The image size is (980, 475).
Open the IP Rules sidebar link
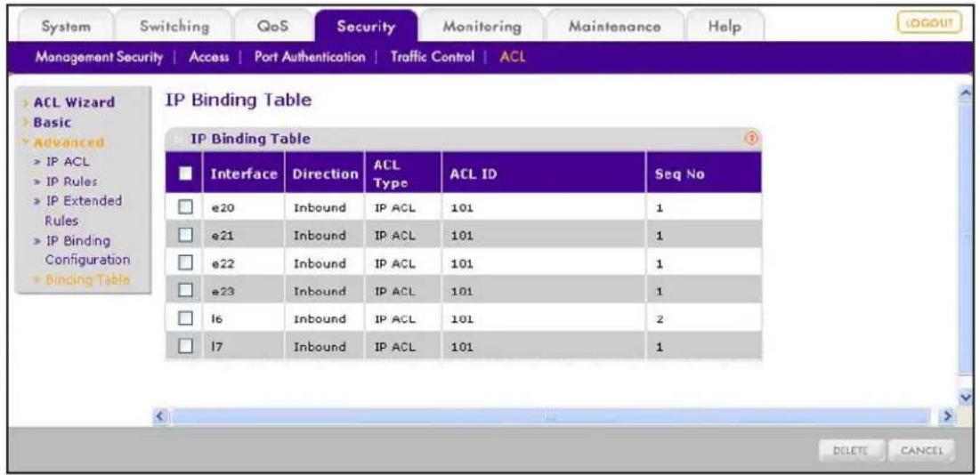pyautogui.click(x=70, y=181)
